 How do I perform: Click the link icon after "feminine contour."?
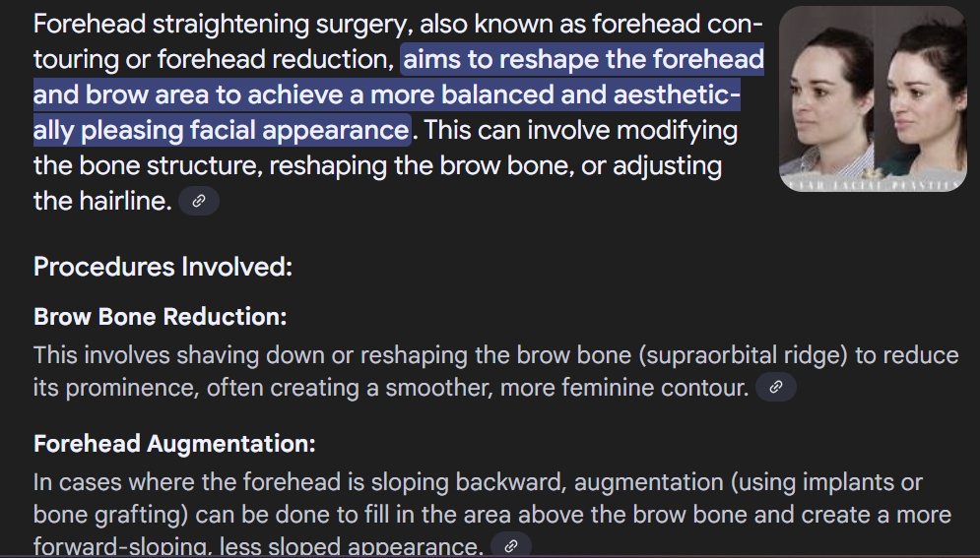point(775,387)
